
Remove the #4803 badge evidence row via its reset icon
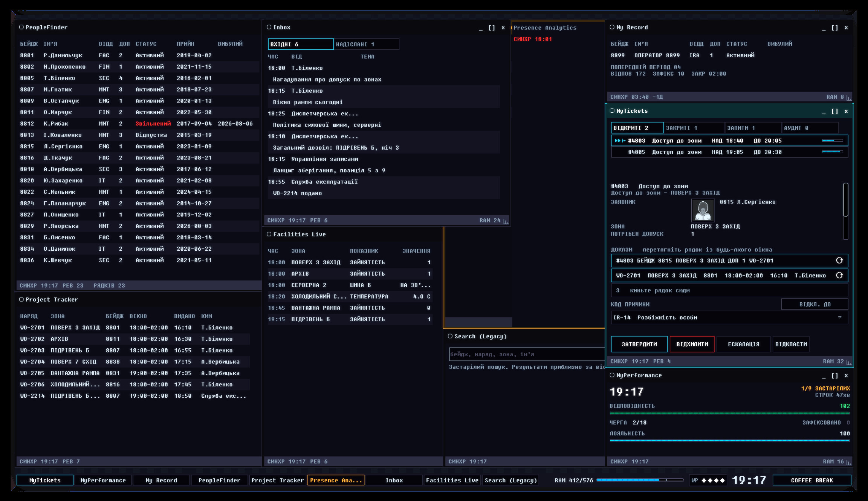839,260
